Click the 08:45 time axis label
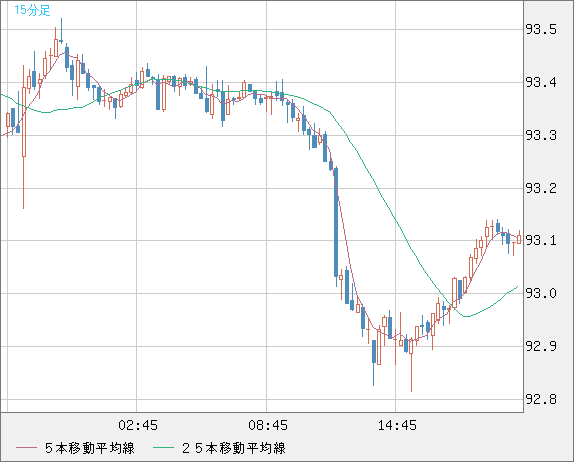The height and width of the screenshot is (462, 574). (x=268, y=425)
